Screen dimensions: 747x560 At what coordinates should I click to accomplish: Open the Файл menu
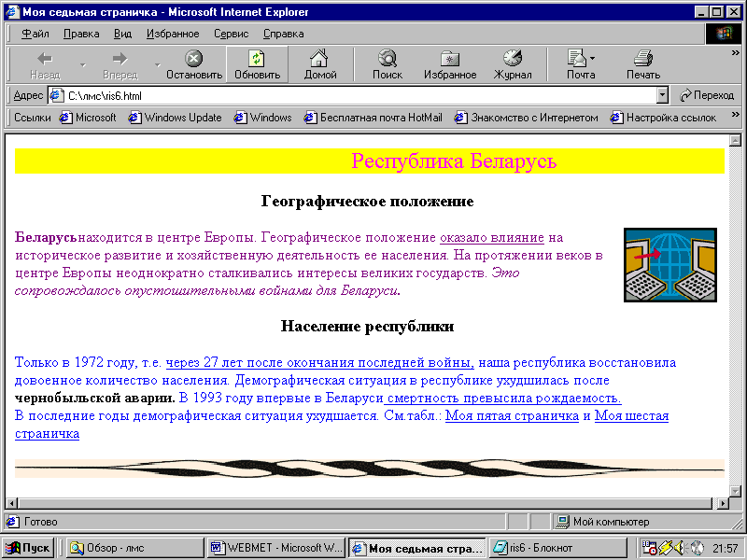35,34
